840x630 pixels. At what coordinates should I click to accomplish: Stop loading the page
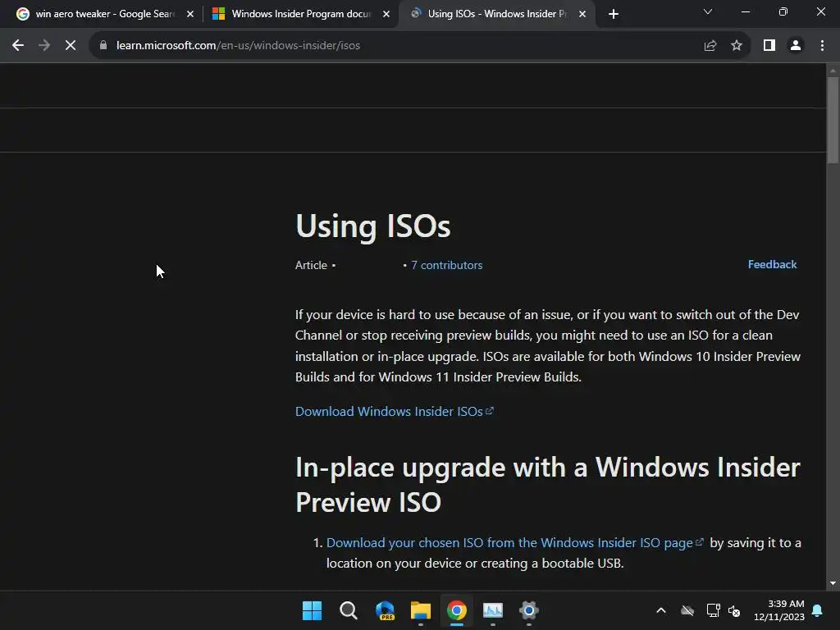pos(71,46)
